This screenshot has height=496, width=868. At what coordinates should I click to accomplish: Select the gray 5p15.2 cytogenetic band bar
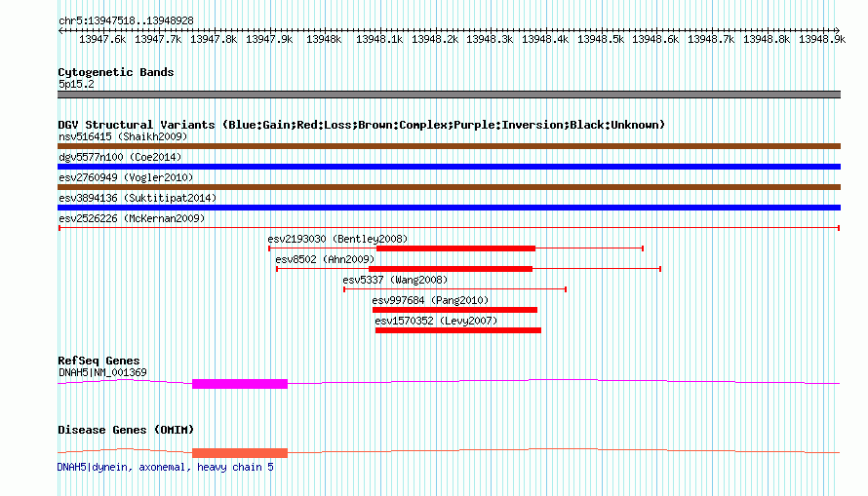449,95
